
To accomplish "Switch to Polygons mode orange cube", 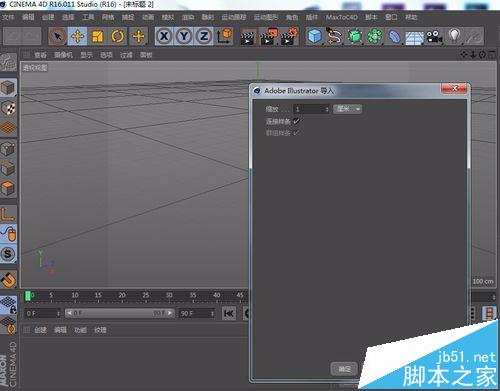I will (x=8, y=189).
